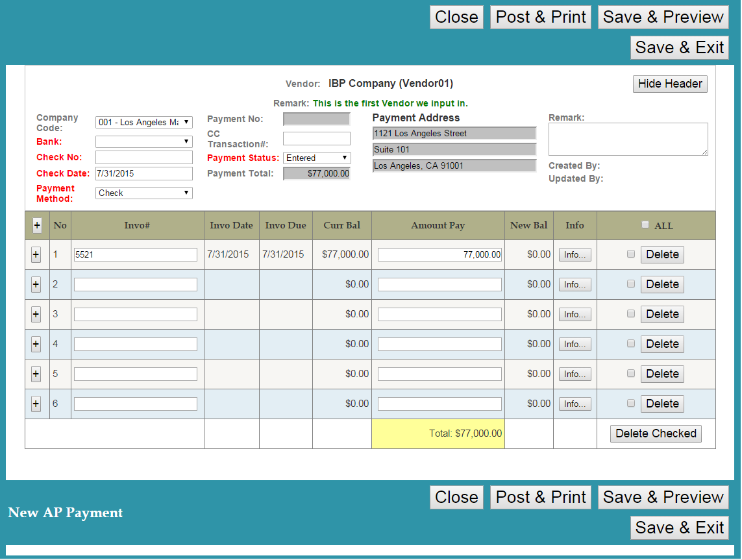Open the Info button on row 4
The height and width of the screenshot is (560, 742).
[575, 345]
